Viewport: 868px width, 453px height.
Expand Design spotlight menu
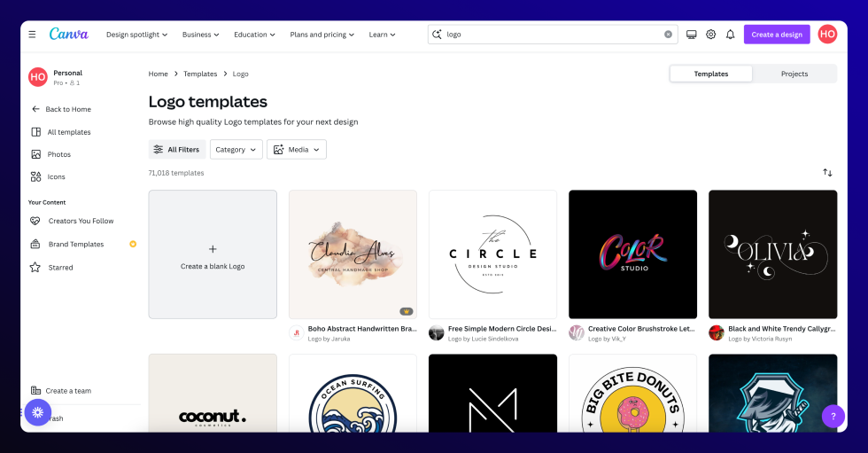tap(136, 35)
